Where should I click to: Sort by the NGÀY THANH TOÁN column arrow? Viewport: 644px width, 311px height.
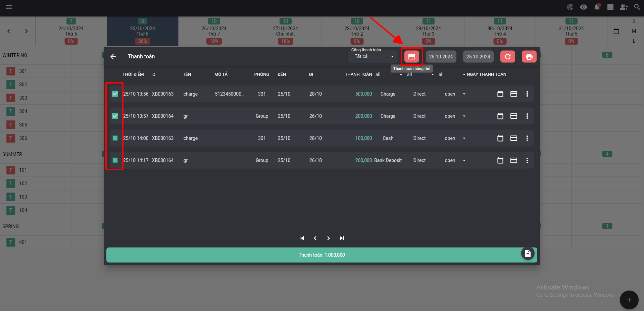point(464,74)
